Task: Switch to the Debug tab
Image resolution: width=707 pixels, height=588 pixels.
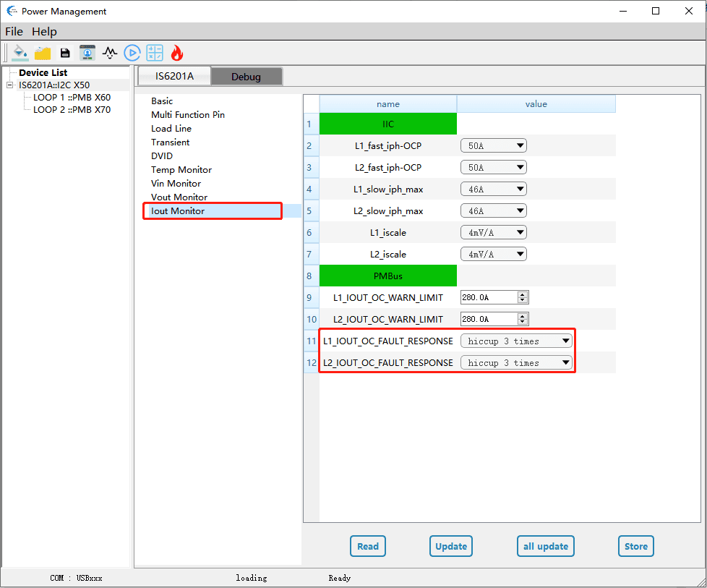Action: coord(246,77)
